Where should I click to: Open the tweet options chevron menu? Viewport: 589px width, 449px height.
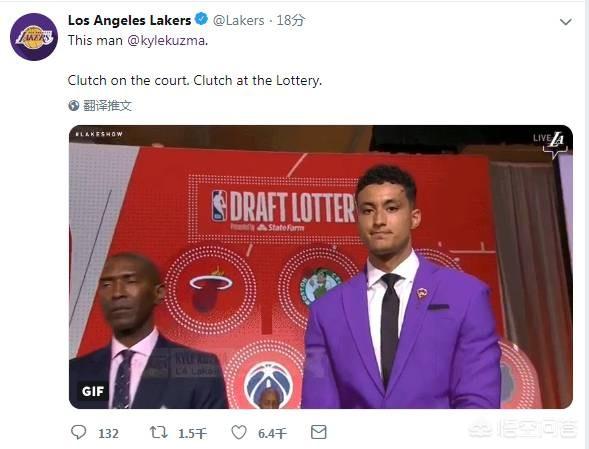pos(565,22)
